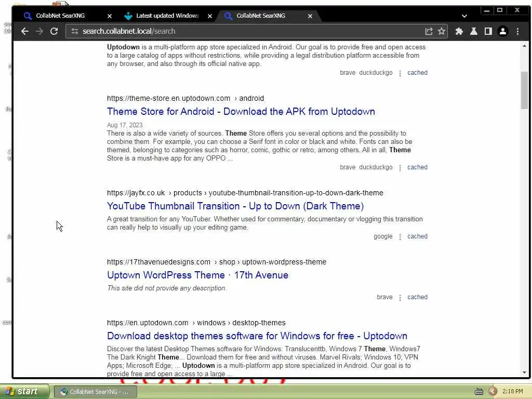Screen dimensions: 532x399
Task: Click the browser forward arrow
Action: [39, 31]
